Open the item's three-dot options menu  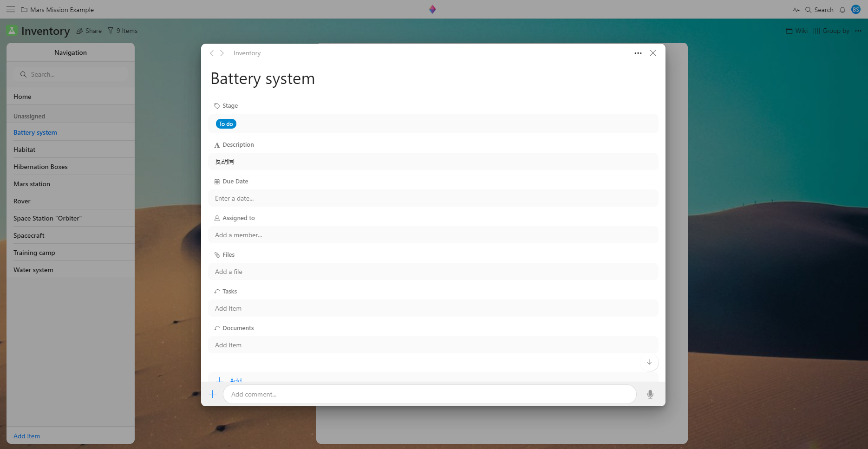[638, 53]
